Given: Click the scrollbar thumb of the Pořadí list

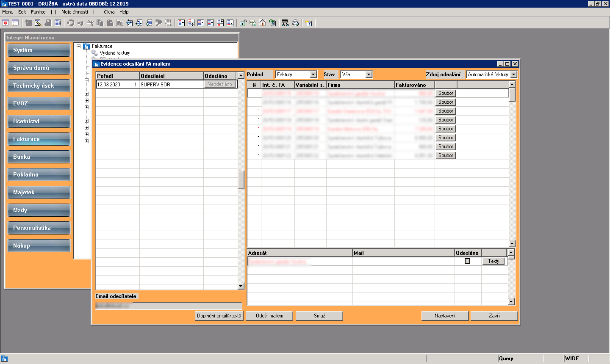Looking at the screenshot, I should (x=241, y=180).
